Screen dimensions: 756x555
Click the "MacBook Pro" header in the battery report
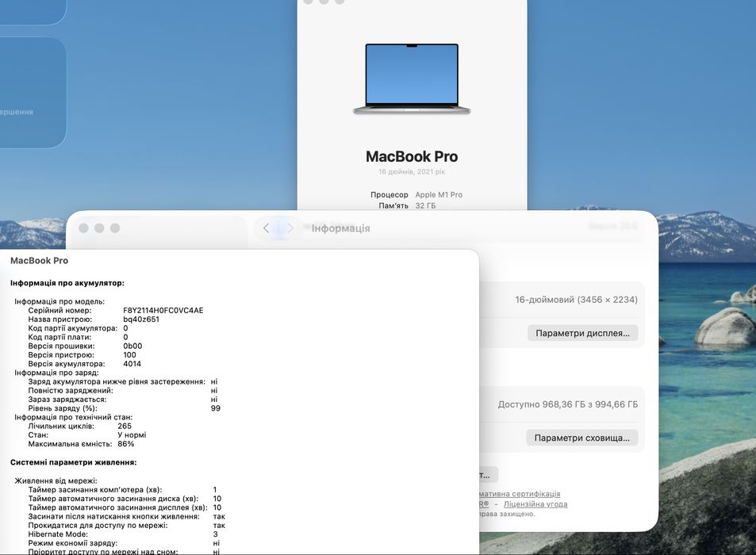(x=40, y=261)
